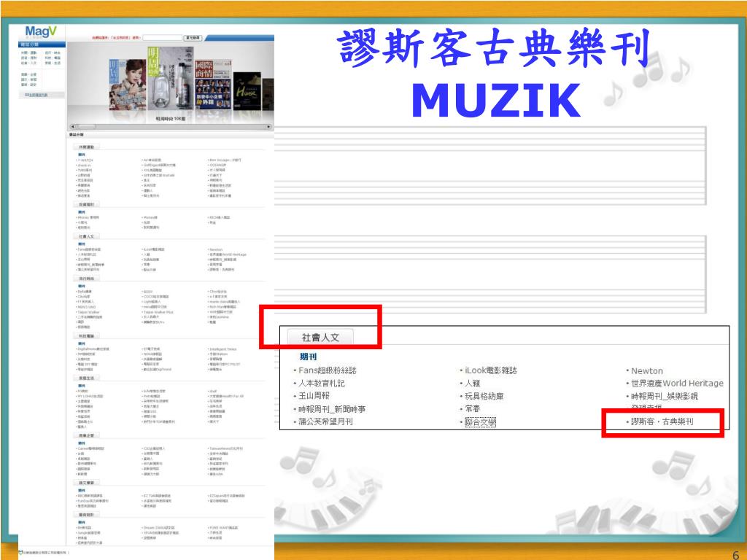
Task: Click the blue 期刊 heading in the enlarged panel
Action: pos(309,357)
